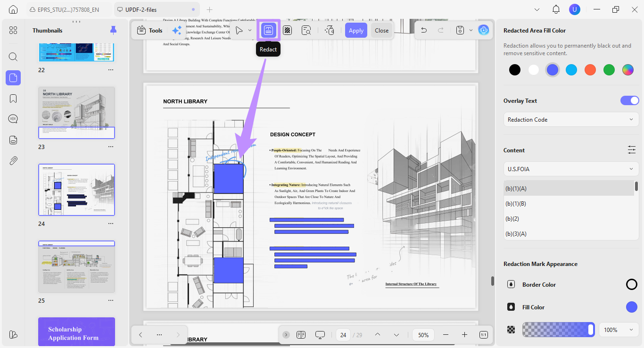Click the zoom level 50% field
This screenshot has width=644, height=348.
[x=423, y=335]
